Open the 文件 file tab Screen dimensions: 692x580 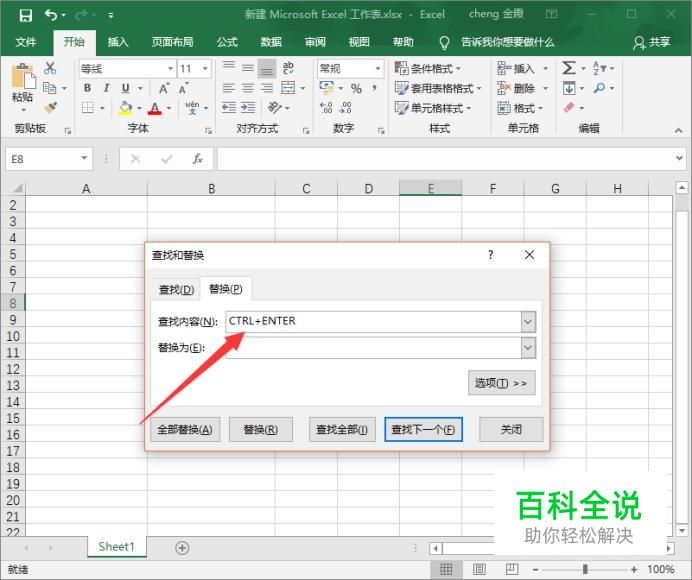click(x=26, y=42)
